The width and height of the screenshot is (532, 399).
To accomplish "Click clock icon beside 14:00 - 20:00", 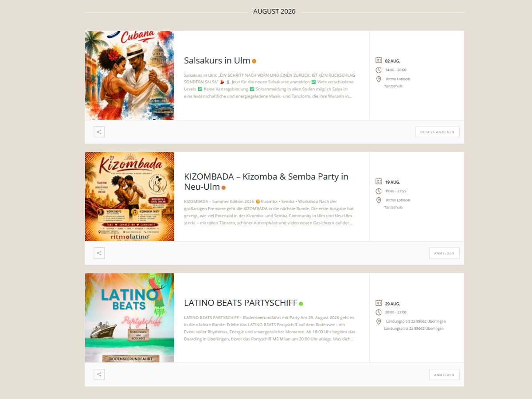I will pos(379,70).
